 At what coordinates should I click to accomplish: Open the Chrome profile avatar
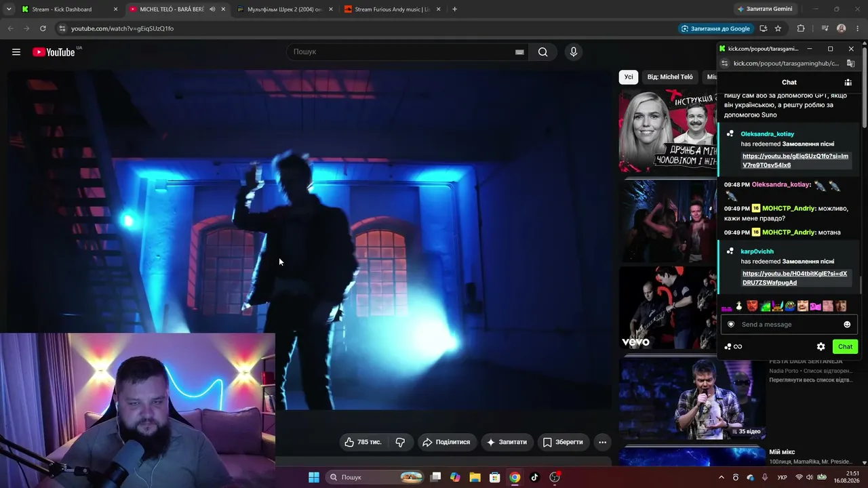[x=842, y=28]
